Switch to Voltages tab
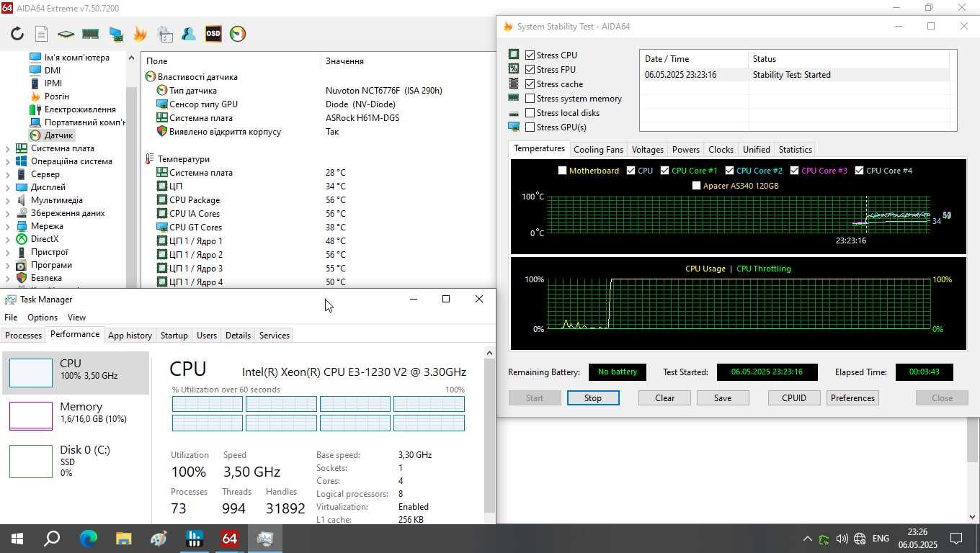 [x=647, y=150]
